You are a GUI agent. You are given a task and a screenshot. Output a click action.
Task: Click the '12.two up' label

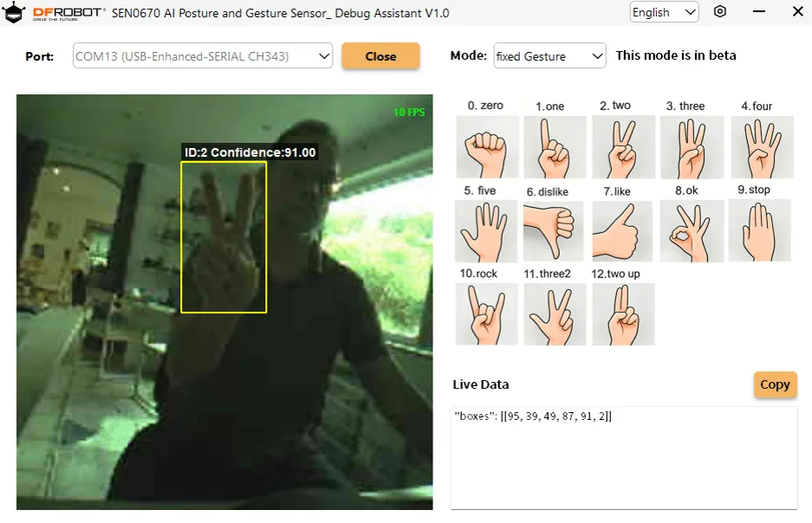tap(616, 274)
